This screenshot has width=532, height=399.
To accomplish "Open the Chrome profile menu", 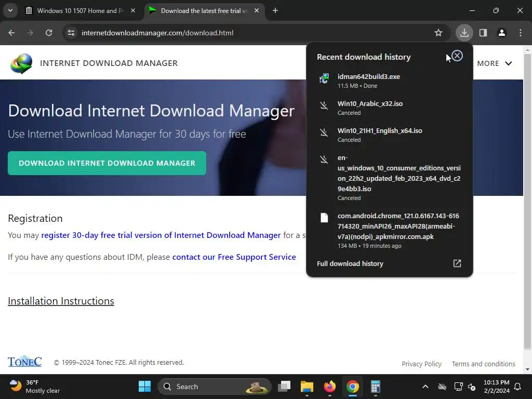I will 502,33.
